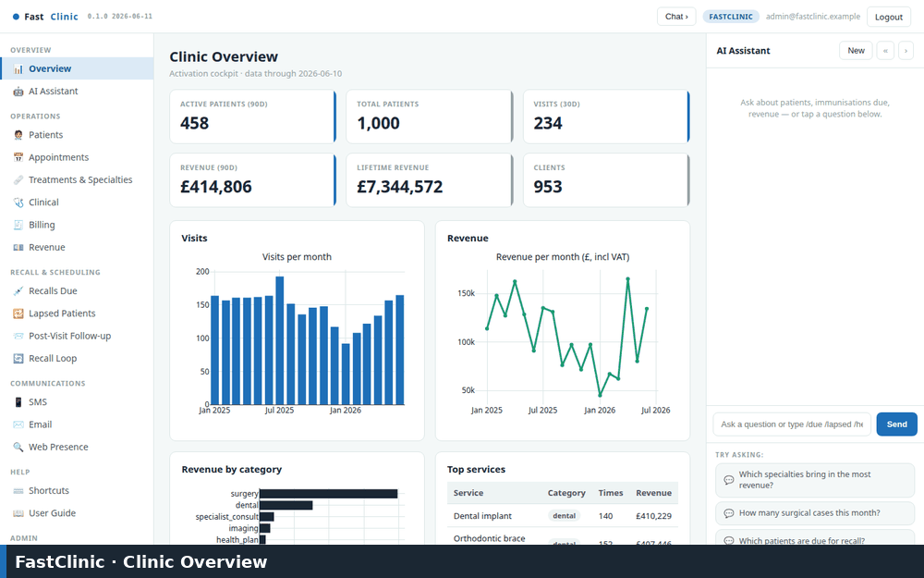The image size is (924, 578).
Task: Open Web Presence in sidebar
Action: [78, 446]
